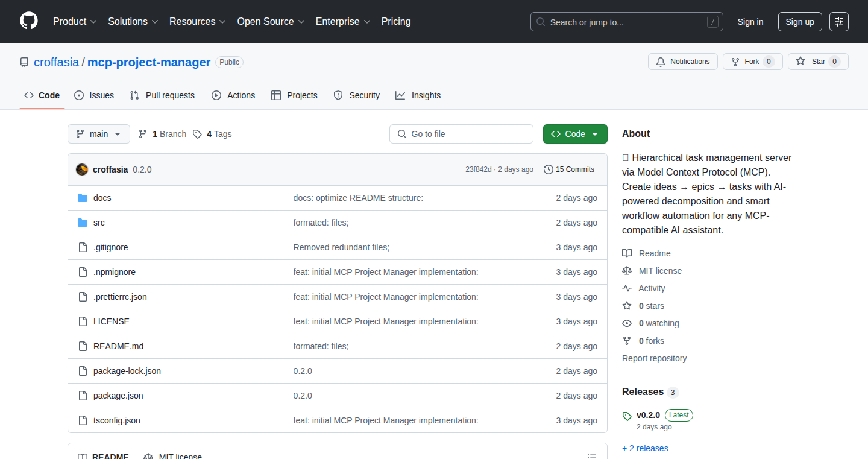Open the Projects tab
Viewport: 868px width, 459px height.
point(294,95)
